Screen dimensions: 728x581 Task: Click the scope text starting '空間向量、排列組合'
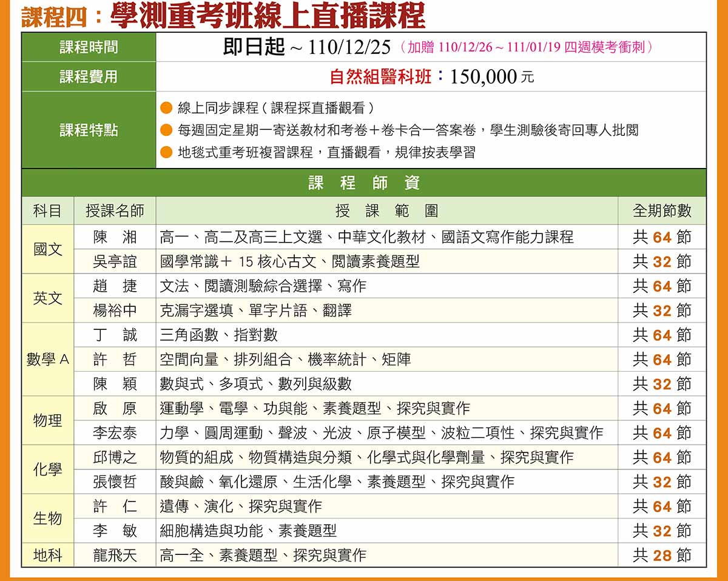tap(285, 360)
